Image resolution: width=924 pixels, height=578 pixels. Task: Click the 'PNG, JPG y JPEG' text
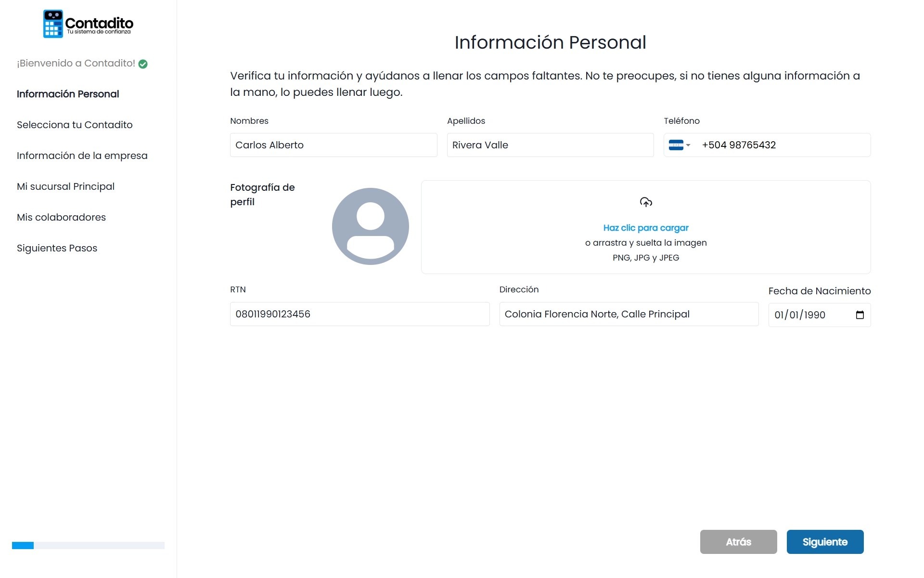(x=646, y=258)
